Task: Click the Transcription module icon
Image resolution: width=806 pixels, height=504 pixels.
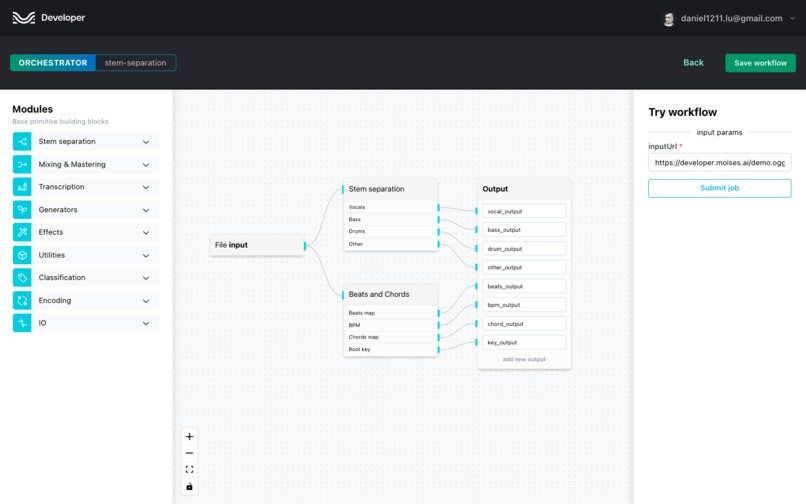Action: tap(22, 187)
